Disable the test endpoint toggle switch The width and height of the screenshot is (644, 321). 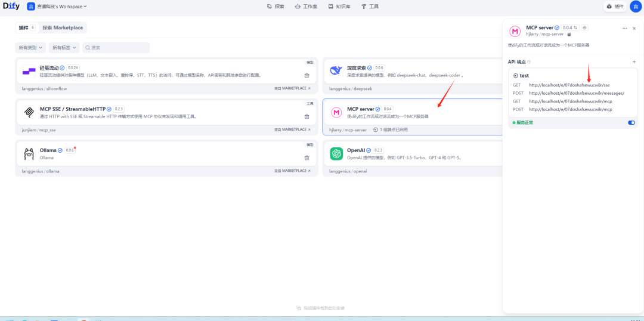pyautogui.click(x=631, y=122)
